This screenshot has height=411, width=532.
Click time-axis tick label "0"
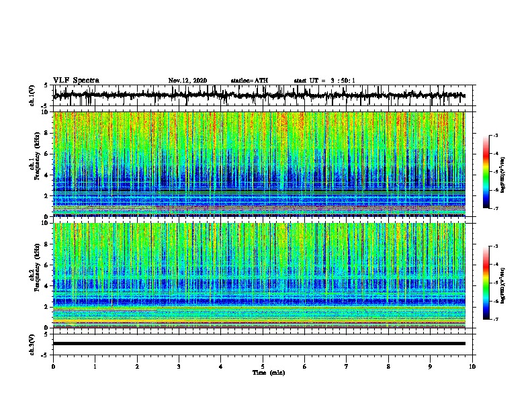click(53, 367)
